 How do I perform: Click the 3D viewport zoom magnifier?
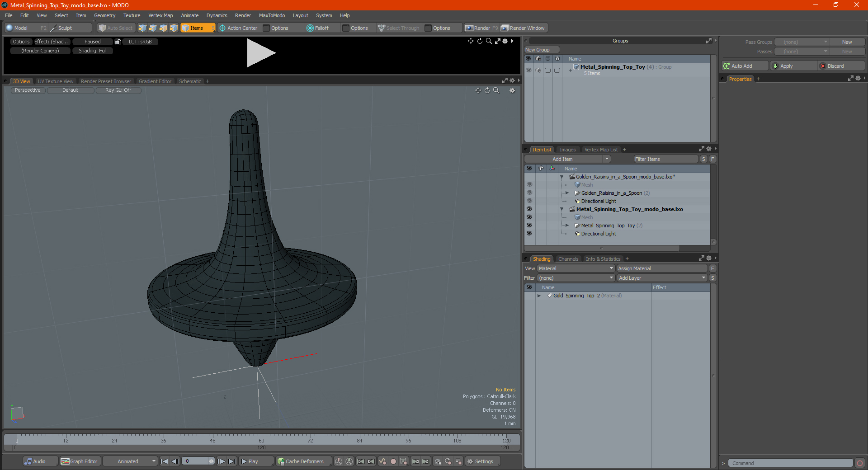pos(496,90)
